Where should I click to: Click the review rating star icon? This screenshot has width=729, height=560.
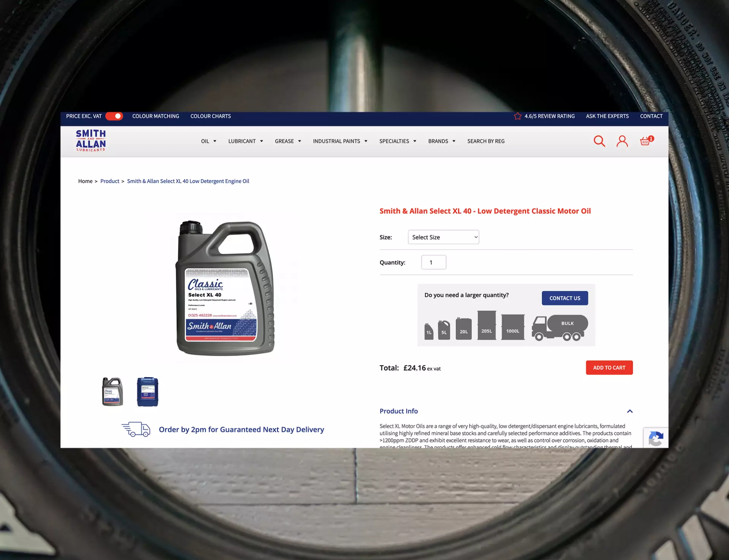click(518, 116)
